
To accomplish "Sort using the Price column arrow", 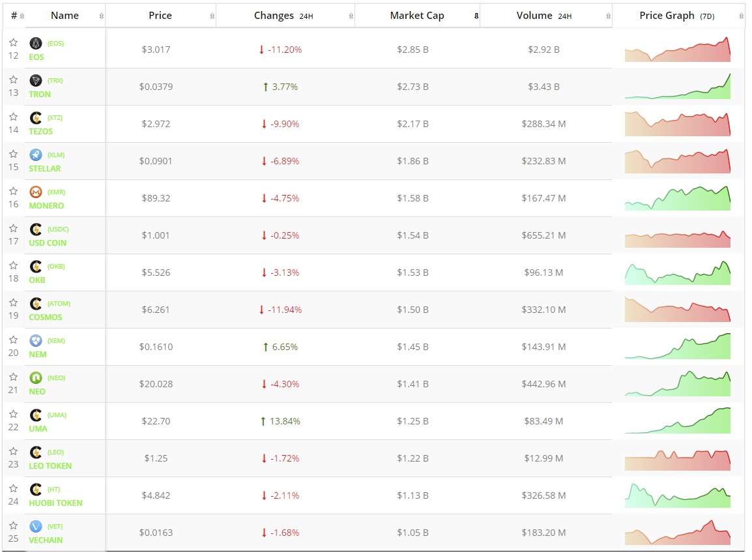I will coord(212,16).
